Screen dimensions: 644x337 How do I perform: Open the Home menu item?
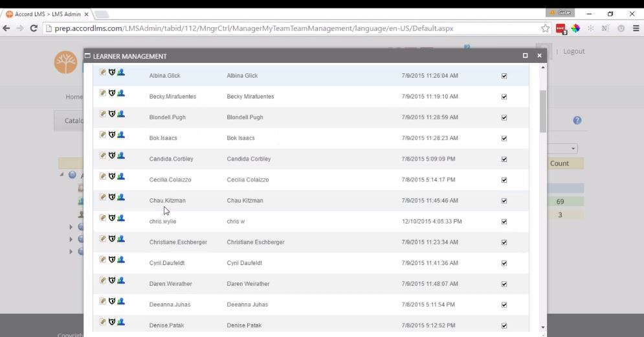point(74,97)
